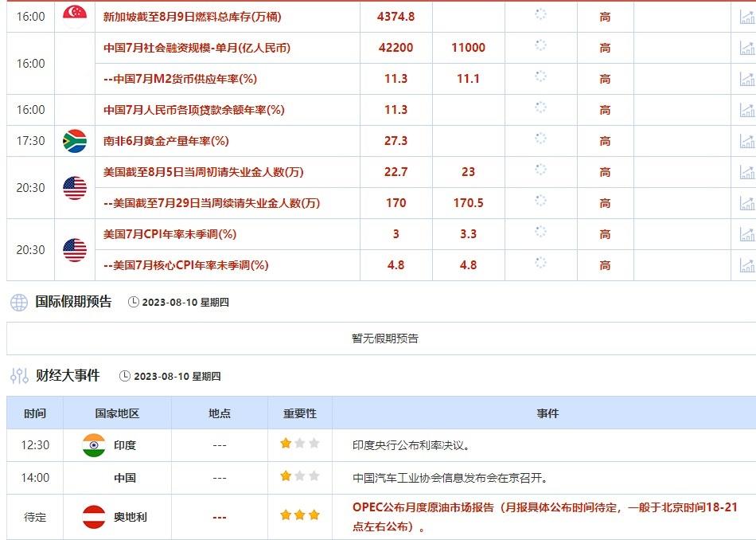Viewport: 756px width, 540px height.
Task: Select the 时间 column header
Action: [x=35, y=413]
